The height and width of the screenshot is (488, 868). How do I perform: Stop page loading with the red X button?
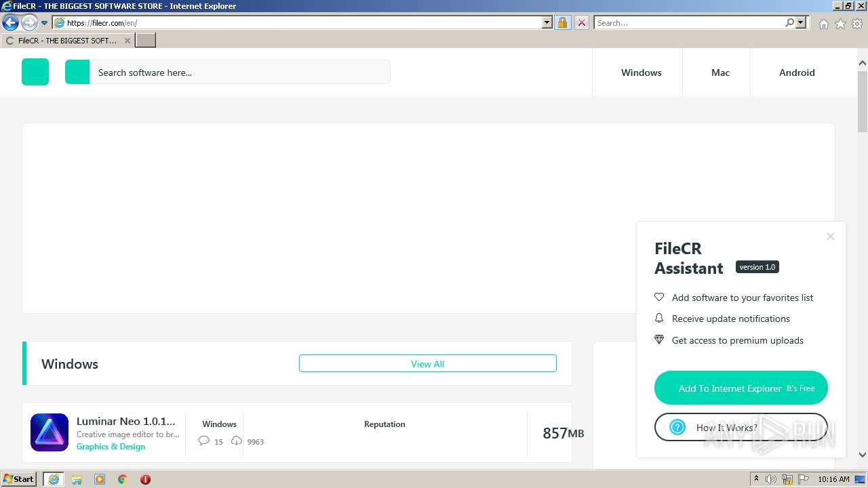point(581,23)
